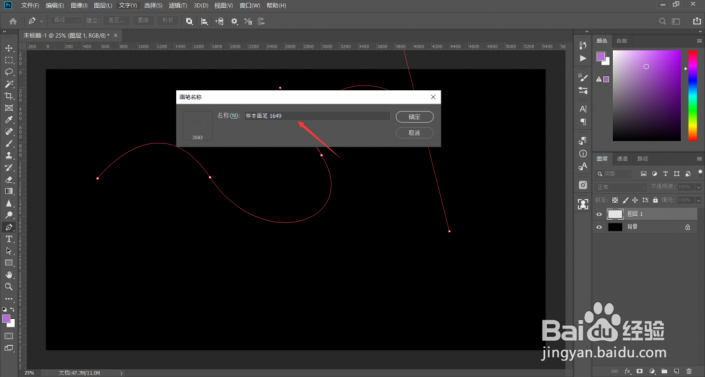The image size is (705, 377).
Task: Select the Healing Brush tool
Action: (9, 132)
